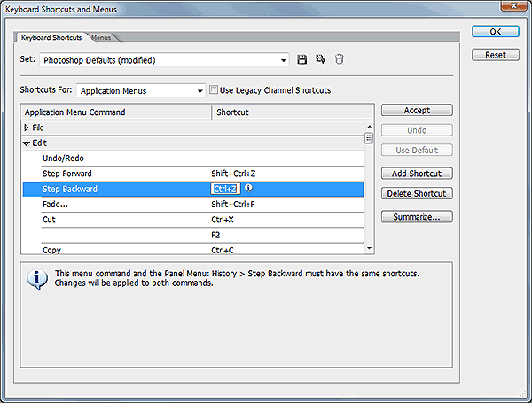Click the Summarize... button

tap(417, 217)
